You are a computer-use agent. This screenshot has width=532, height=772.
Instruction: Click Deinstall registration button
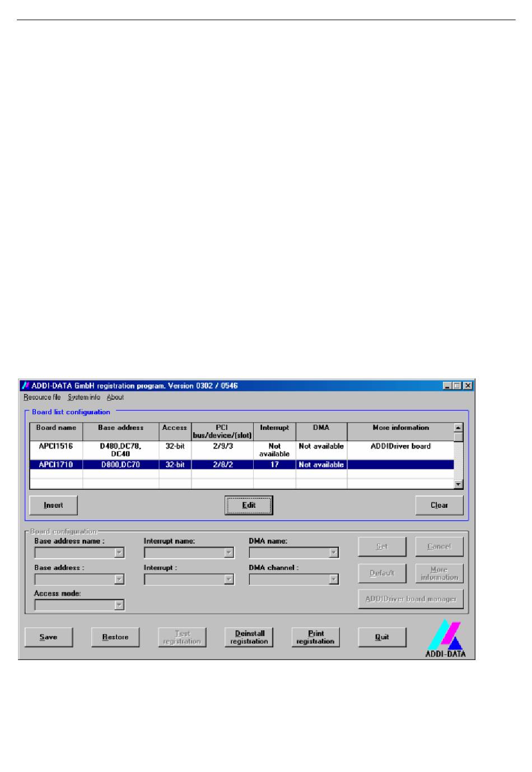point(249,637)
